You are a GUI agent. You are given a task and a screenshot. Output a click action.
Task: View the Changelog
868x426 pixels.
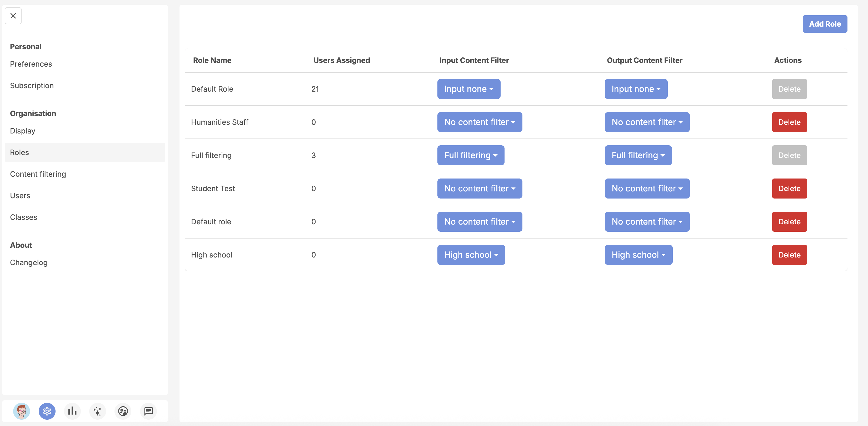coord(29,262)
